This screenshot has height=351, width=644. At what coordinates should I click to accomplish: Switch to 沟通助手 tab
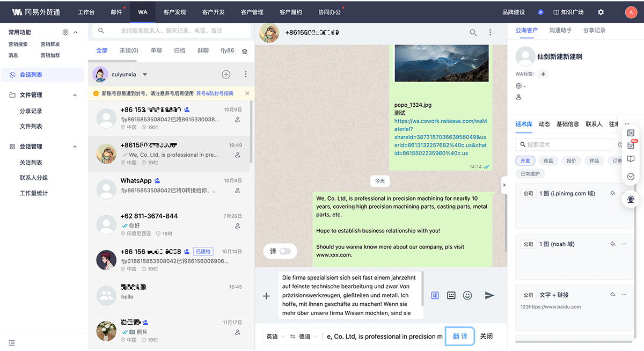click(560, 31)
